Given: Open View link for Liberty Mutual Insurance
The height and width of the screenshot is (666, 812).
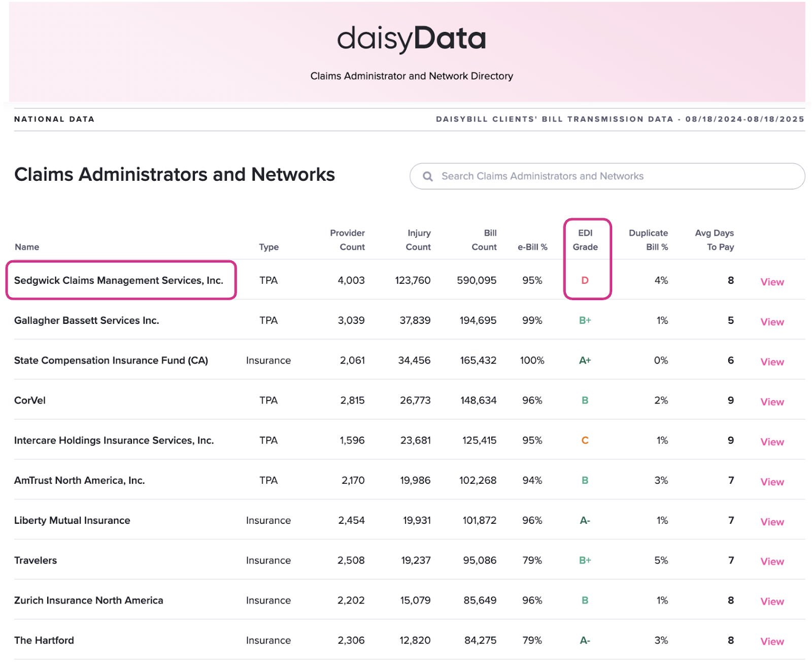Looking at the screenshot, I should tap(772, 522).
